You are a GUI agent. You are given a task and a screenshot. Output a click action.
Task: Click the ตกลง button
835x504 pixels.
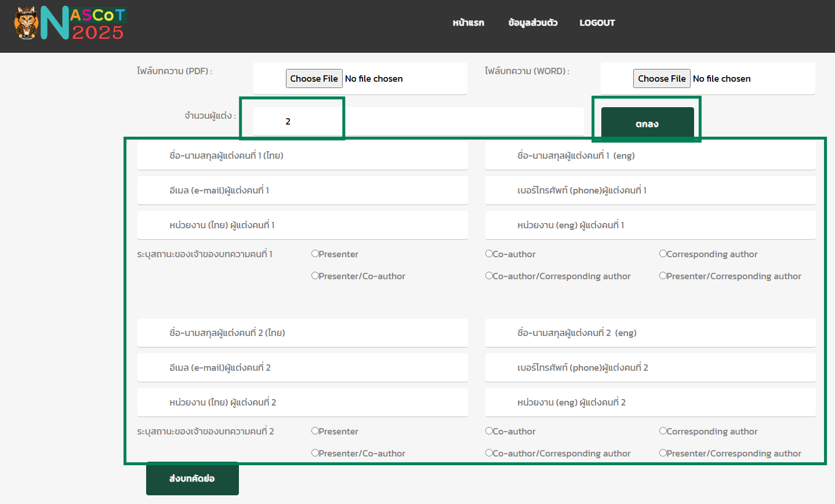click(x=647, y=123)
